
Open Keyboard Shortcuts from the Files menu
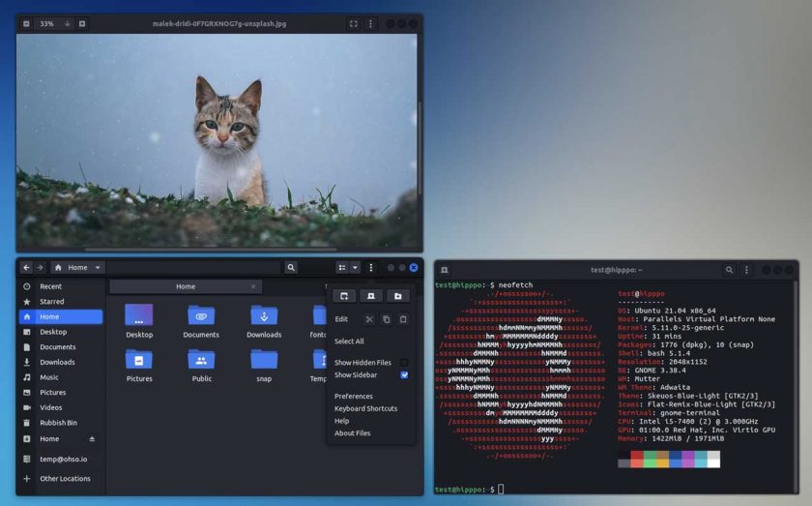pyautogui.click(x=365, y=408)
